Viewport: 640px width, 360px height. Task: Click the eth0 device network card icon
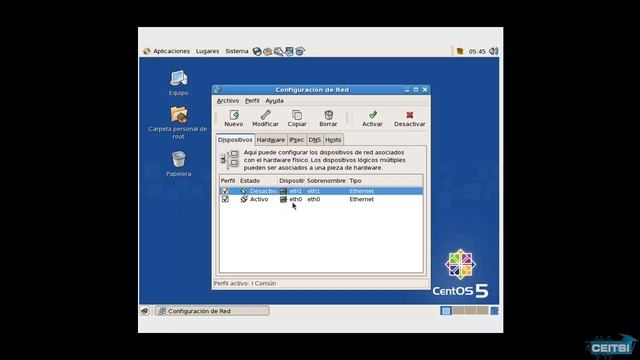click(283, 199)
